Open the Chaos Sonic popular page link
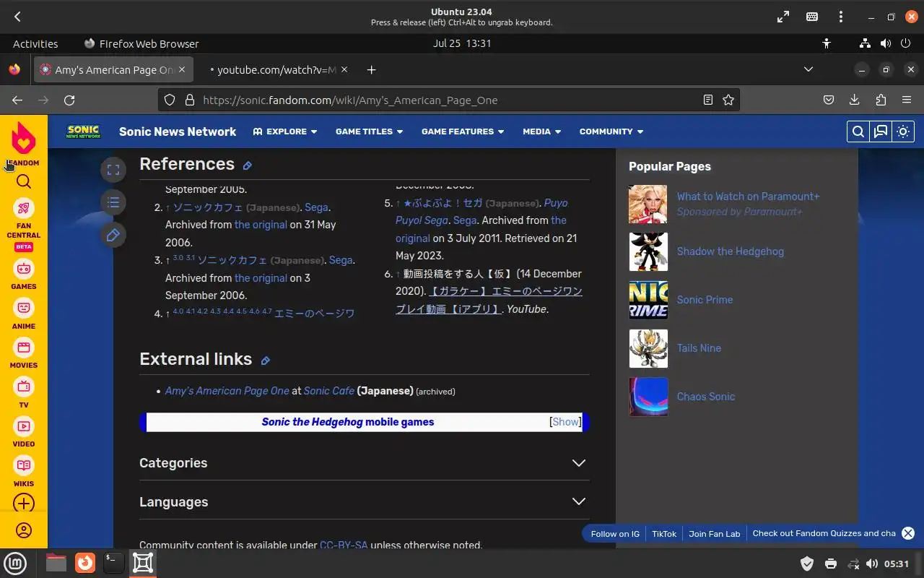924x578 pixels. [705, 397]
